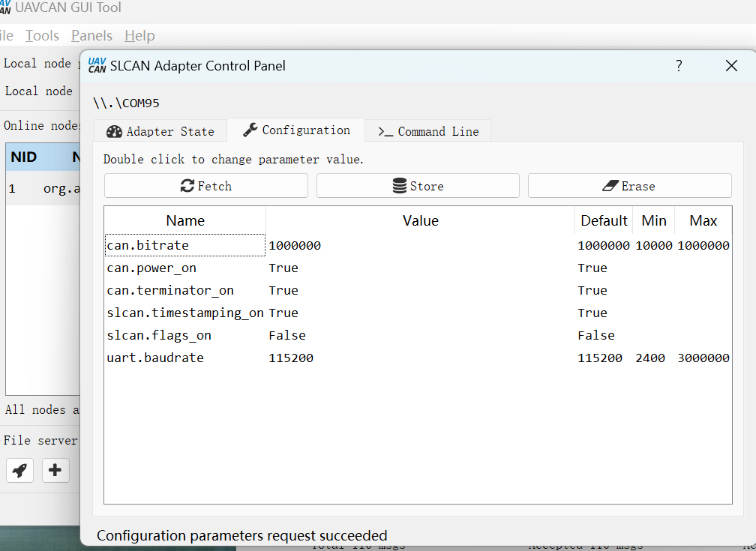Open the Help menu

click(139, 36)
